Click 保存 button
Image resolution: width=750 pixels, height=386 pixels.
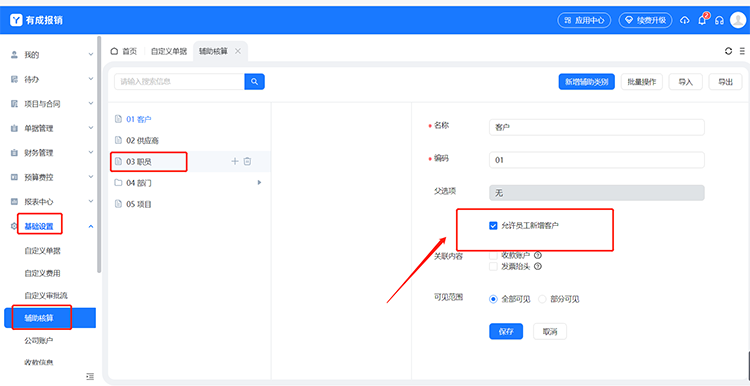[x=506, y=331]
